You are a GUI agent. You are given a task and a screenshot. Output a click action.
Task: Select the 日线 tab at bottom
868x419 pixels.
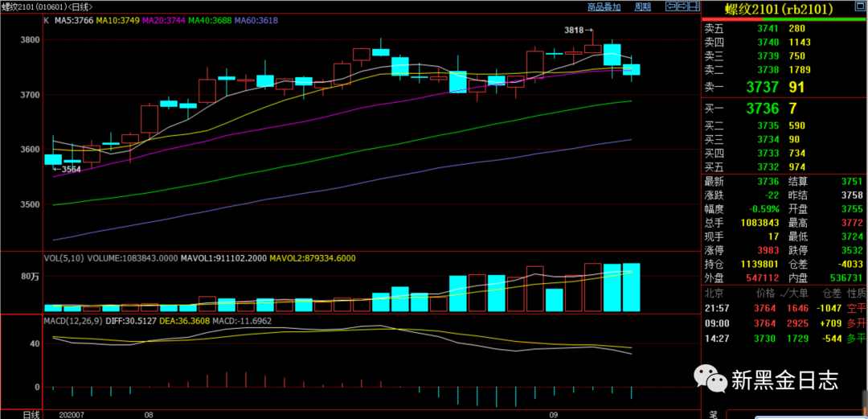tap(31, 414)
